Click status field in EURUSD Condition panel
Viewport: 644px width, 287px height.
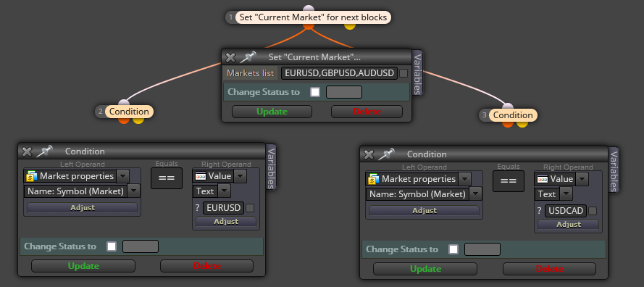pyautogui.click(x=140, y=246)
